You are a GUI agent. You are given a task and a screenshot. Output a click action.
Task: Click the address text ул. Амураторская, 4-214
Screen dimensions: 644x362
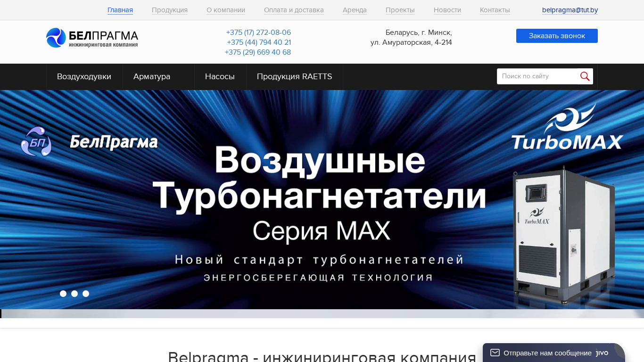point(411,42)
